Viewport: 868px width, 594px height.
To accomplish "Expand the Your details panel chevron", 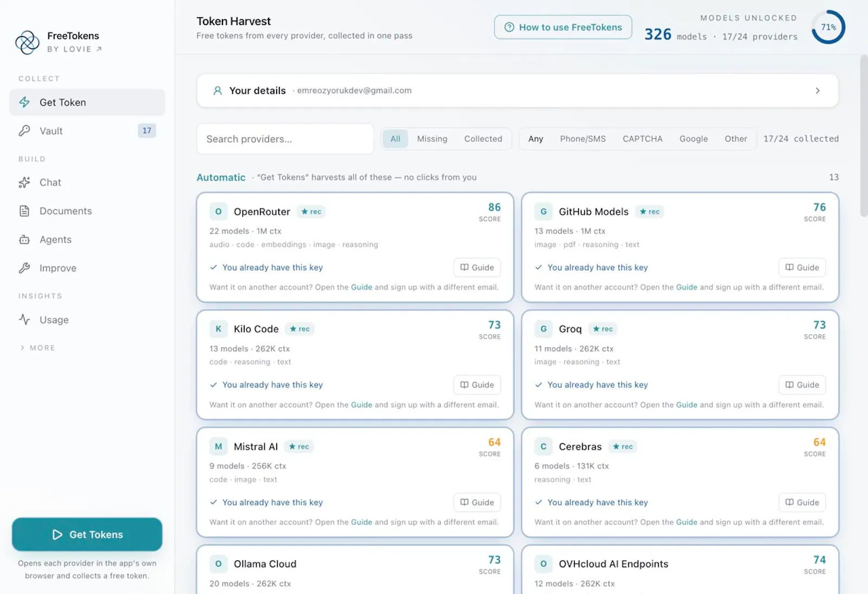I will (818, 91).
